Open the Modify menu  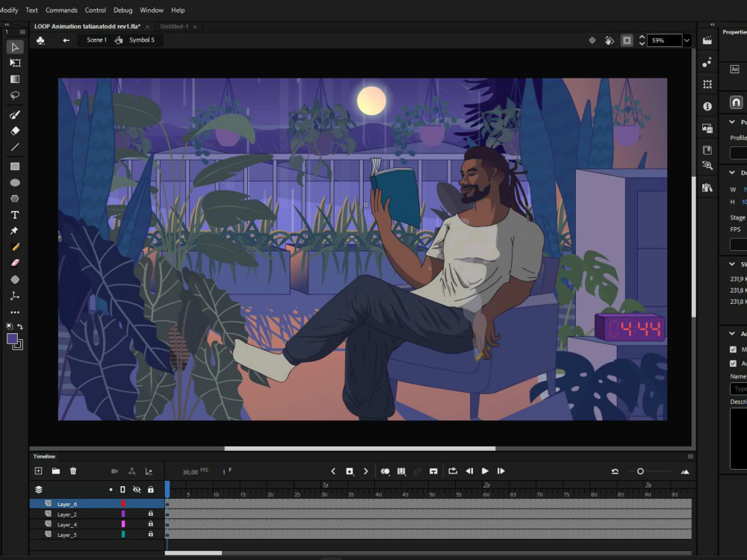8,10
